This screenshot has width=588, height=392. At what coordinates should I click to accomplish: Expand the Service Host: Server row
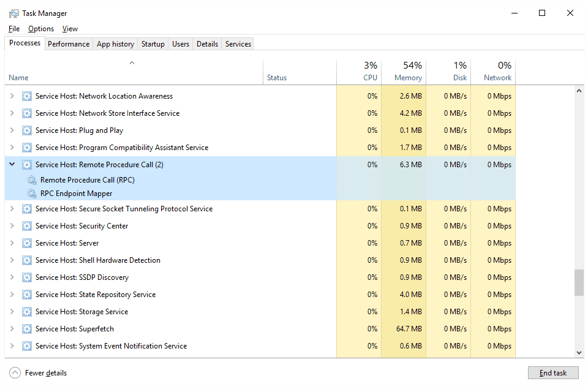coord(12,243)
